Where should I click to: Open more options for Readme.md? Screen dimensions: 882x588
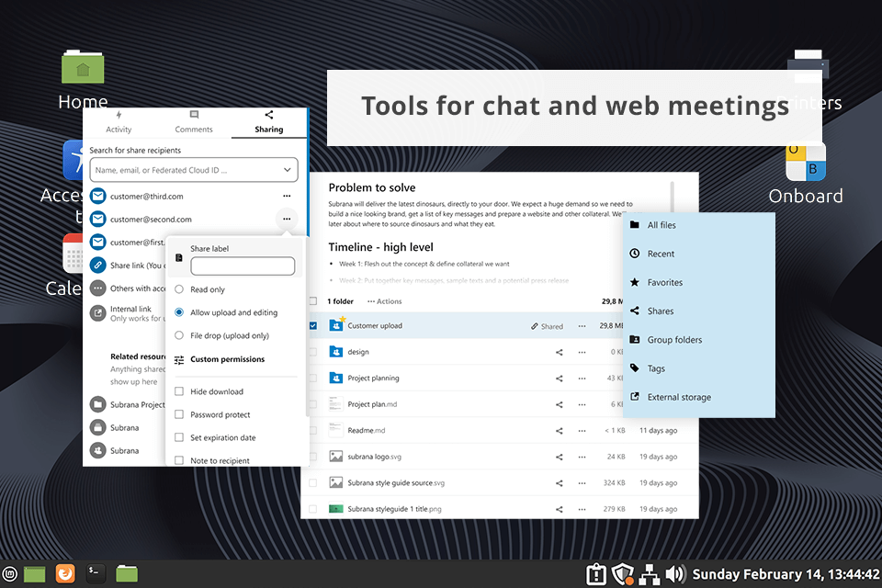[582, 431]
